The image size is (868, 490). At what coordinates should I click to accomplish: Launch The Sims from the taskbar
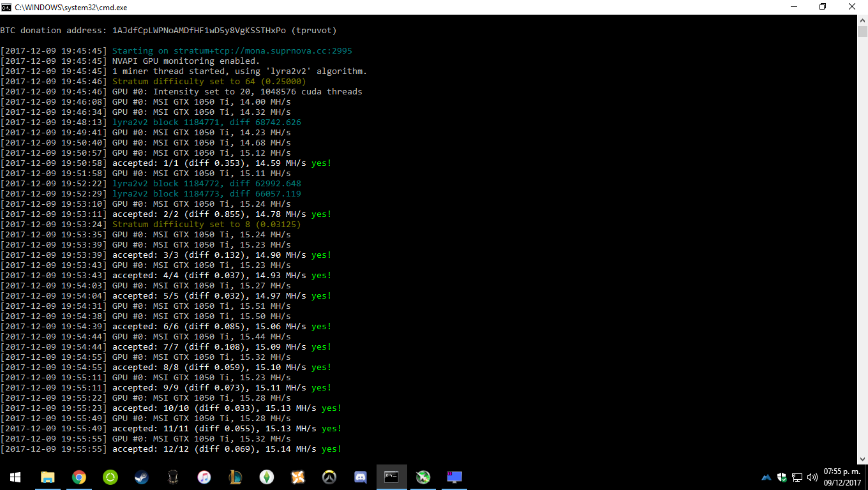(266, 477)
